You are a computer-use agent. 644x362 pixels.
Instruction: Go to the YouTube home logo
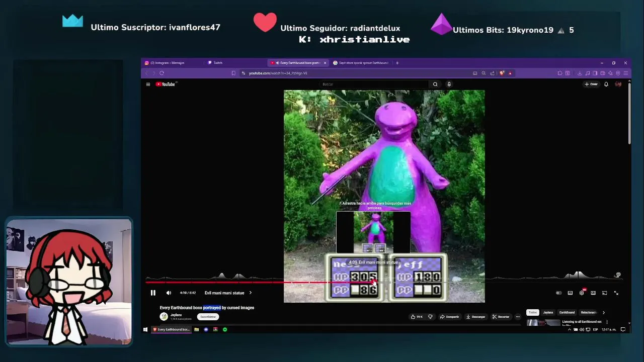click(x=165, y=84)
